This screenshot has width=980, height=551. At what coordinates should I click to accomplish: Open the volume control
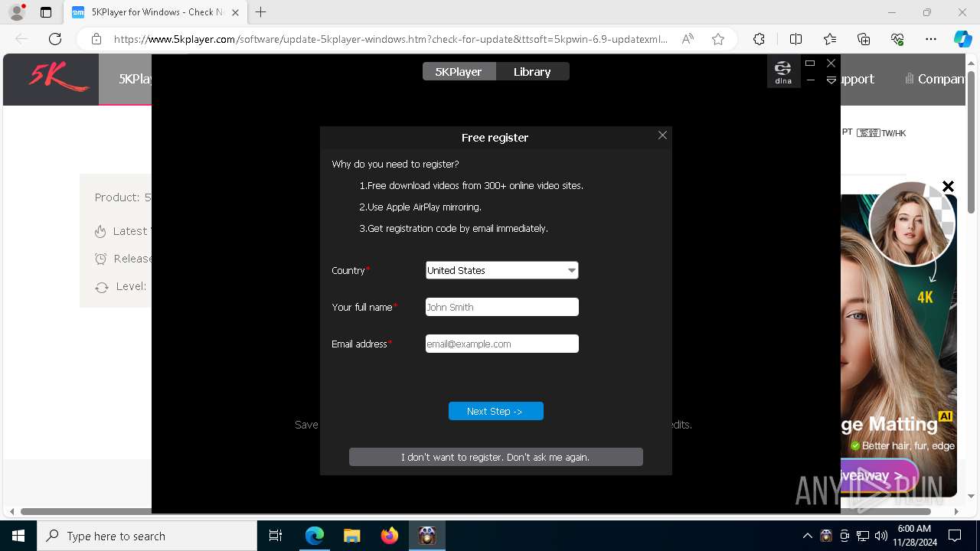click(x=880, y=536)
